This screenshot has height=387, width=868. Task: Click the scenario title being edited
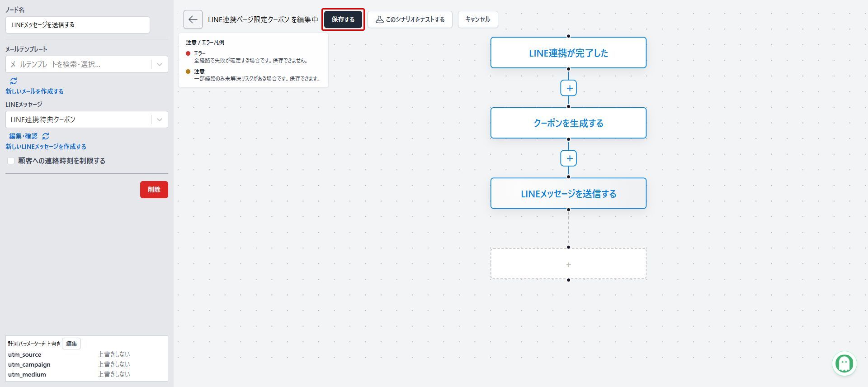[263, 19]
